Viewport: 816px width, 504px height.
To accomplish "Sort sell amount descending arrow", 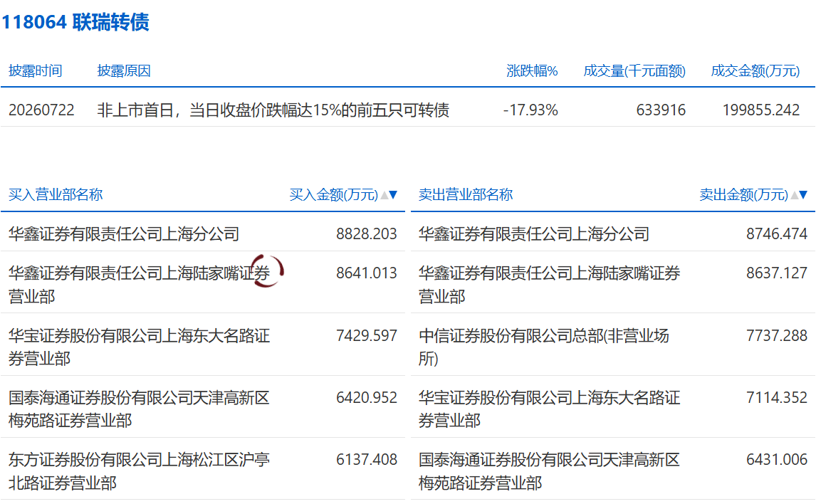I will coord(803,195).
